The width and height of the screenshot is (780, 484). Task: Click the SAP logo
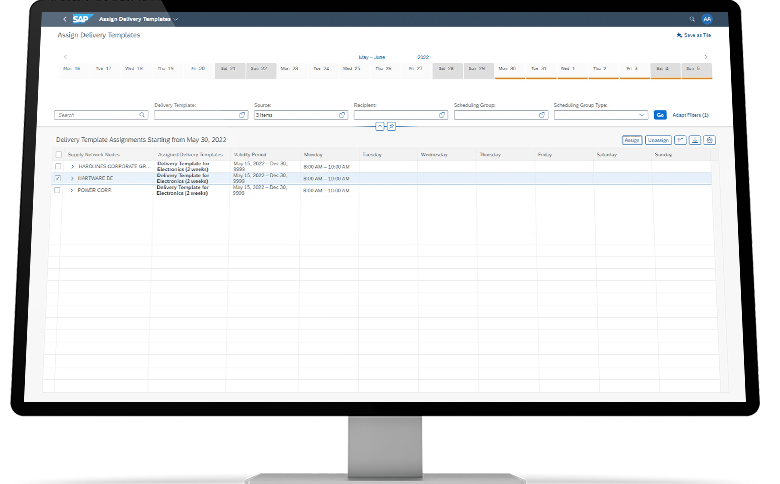[x=81, y=18]
